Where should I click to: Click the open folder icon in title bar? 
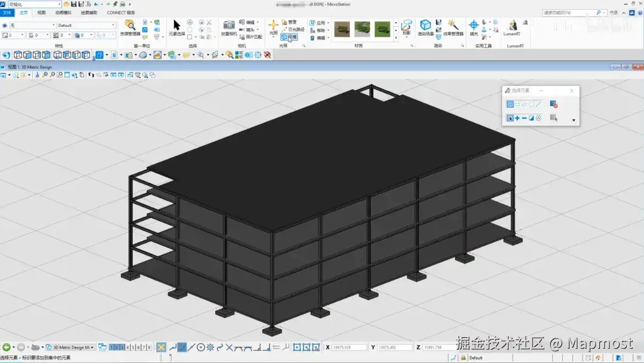pos(66,4)
